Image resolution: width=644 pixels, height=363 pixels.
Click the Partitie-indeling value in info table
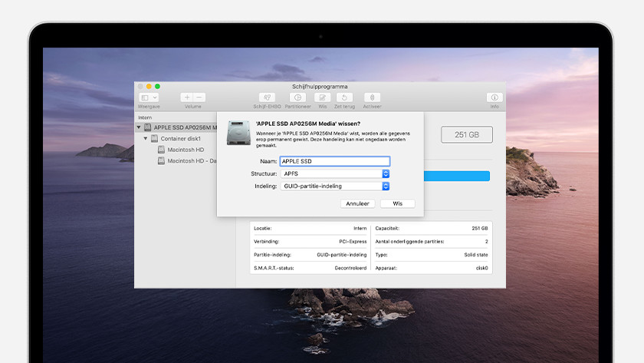tap(342, 255)
